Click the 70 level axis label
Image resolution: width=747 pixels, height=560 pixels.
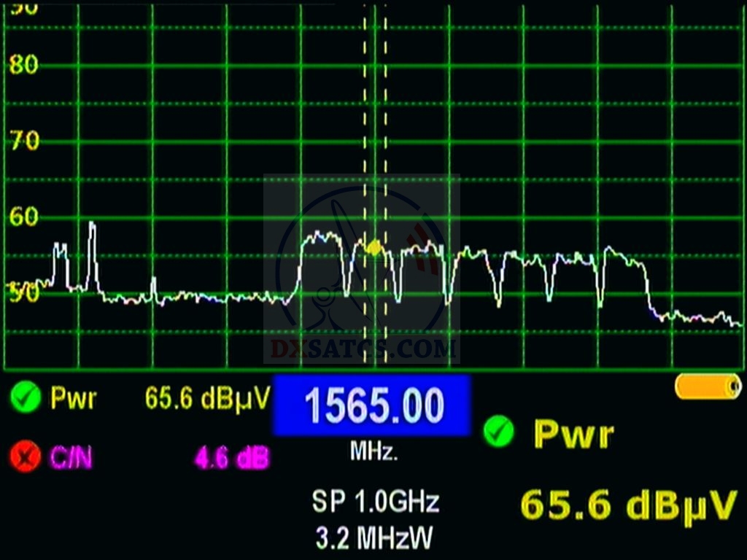click(x=23, y=141)
